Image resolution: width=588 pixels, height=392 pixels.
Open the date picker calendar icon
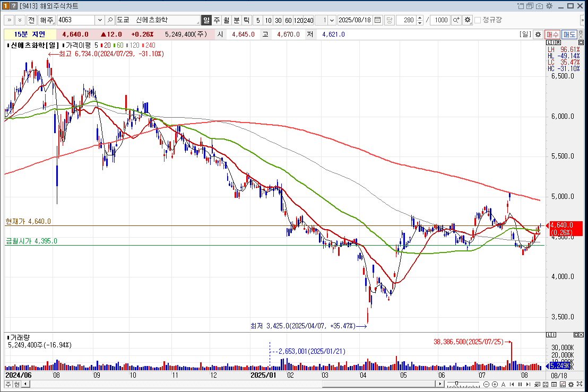tap(378, 20)
